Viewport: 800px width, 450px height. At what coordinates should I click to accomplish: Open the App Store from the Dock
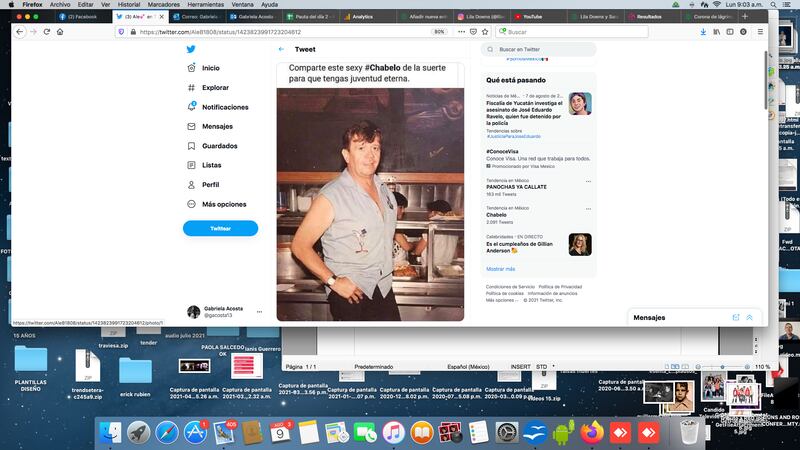[x=195, y=433]
